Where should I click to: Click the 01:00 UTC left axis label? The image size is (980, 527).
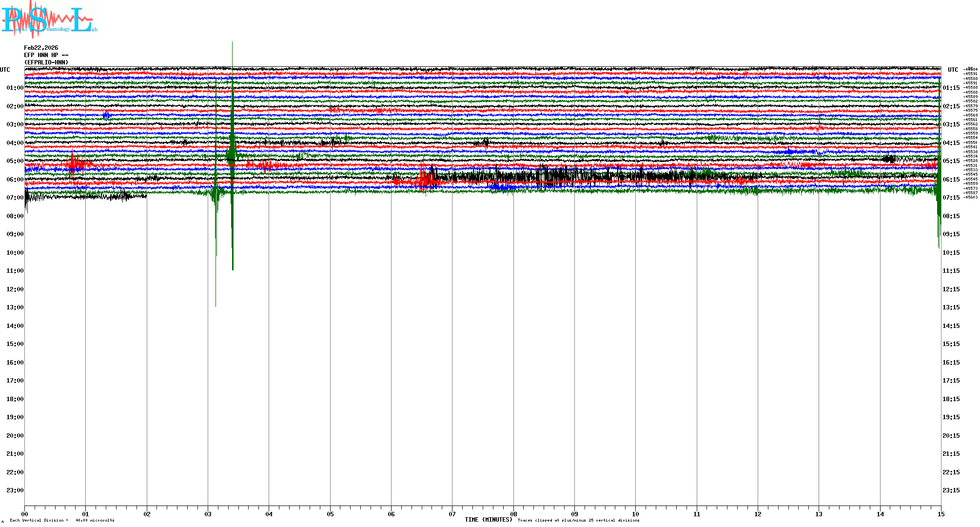click(15, 88)
